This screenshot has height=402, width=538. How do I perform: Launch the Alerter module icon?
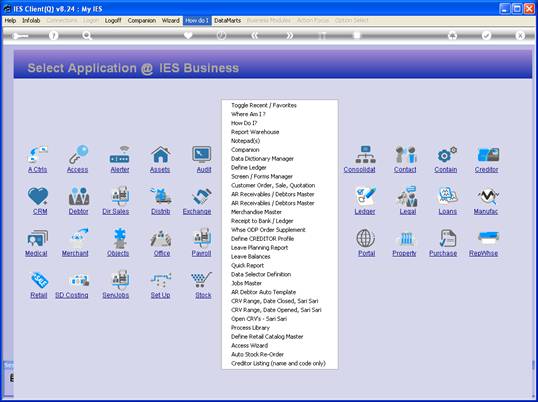pyautogui.click(x=119, y=154)
